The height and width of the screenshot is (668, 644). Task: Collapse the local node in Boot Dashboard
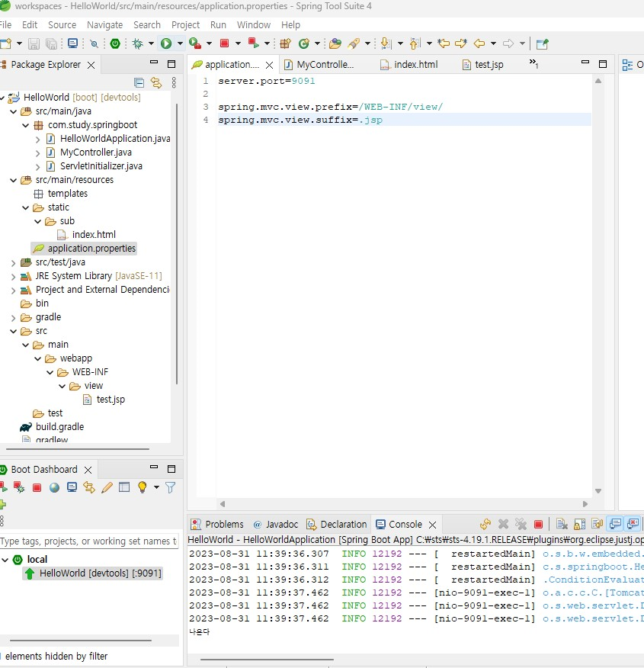5,560
